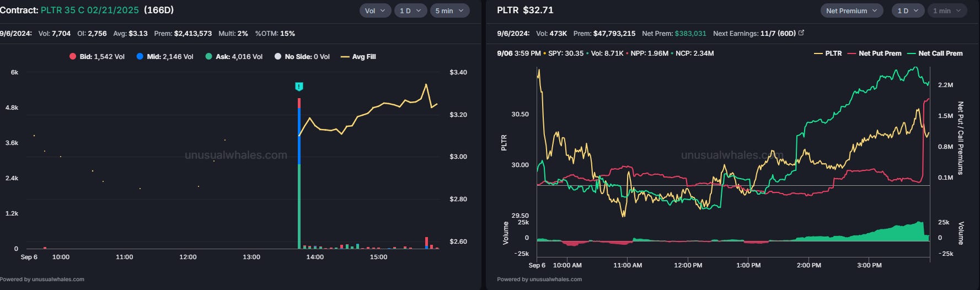Screen dimensions: 980x290
Task: Click the NCP: 2.34M tooltip value
Action: click(695, 53)
